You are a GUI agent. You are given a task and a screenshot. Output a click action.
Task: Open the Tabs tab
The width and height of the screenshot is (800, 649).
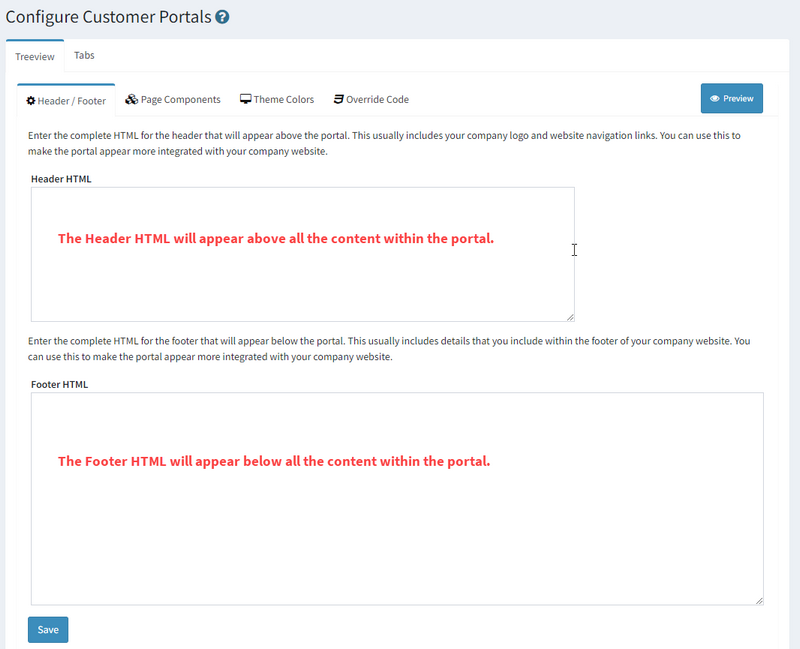(84, 56)
